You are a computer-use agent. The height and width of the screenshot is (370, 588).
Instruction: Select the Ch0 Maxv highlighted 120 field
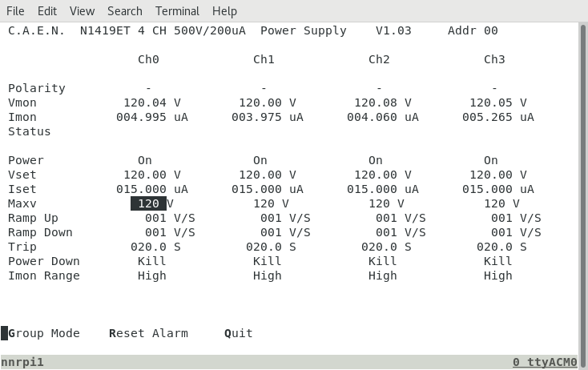click(148, 203)
